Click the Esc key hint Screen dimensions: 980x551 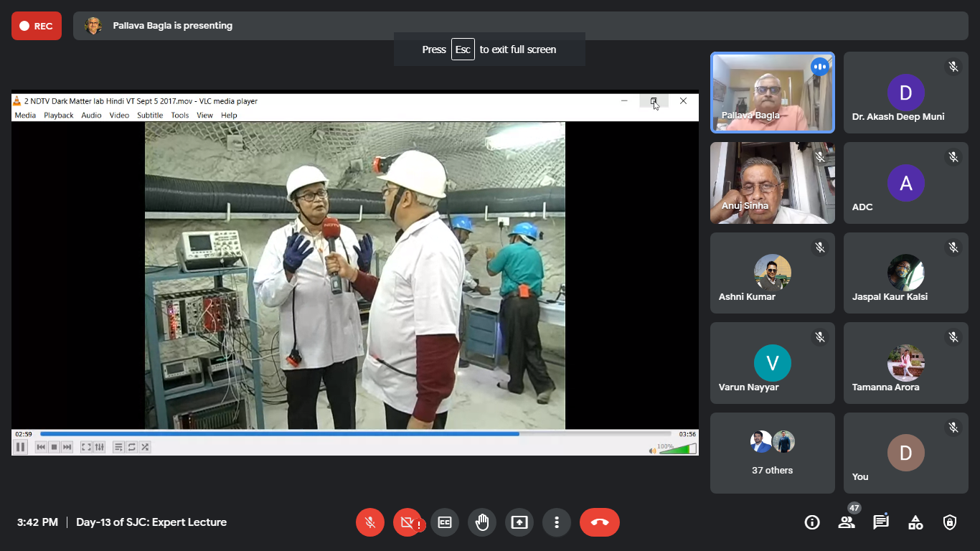[x=463, y=50]
